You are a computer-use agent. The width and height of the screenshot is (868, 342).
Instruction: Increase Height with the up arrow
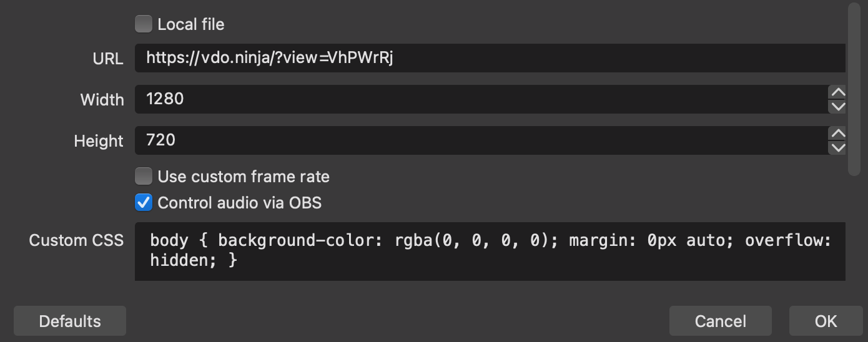[837, 134]
